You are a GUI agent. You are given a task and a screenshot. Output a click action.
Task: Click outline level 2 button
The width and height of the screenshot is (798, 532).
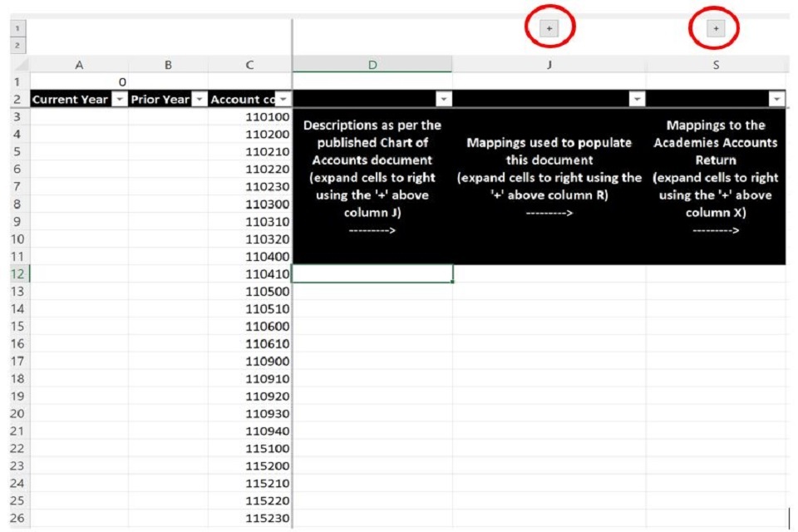[x=17, y=45]
